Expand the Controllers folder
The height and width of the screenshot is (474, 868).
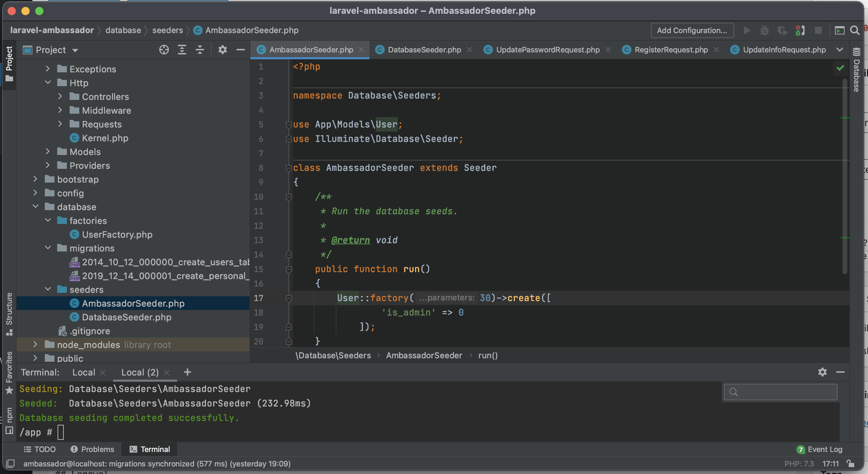click(x=60, y=96)
